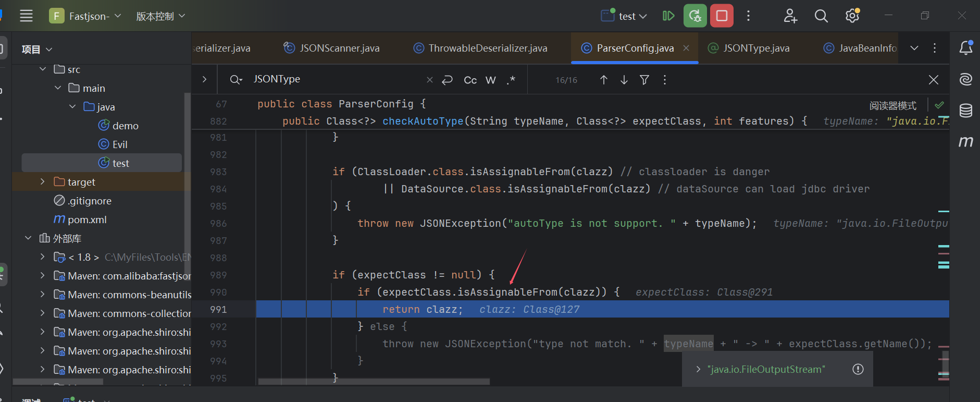Open search filter options

click(644, 79)
